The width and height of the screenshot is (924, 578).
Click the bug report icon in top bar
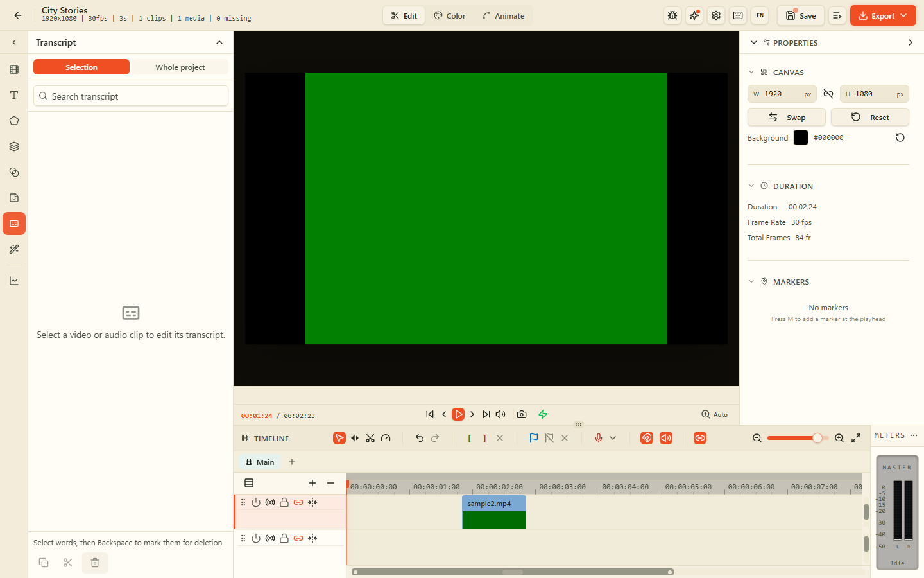tap(672, 15)
